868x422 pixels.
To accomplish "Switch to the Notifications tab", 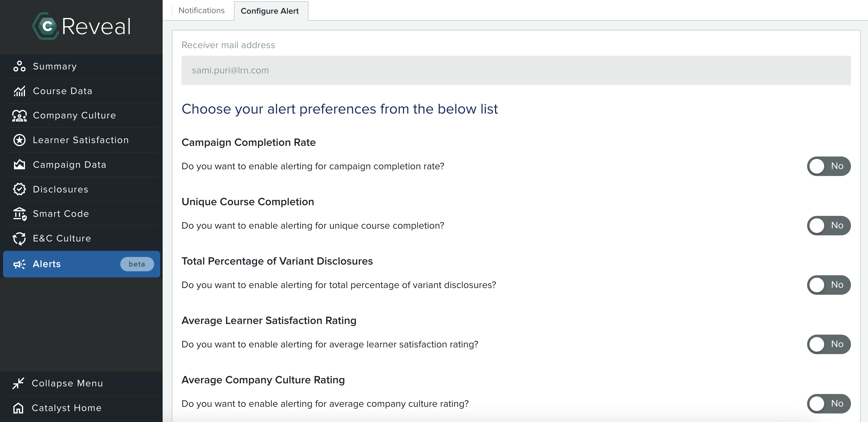I will point(202,10).
